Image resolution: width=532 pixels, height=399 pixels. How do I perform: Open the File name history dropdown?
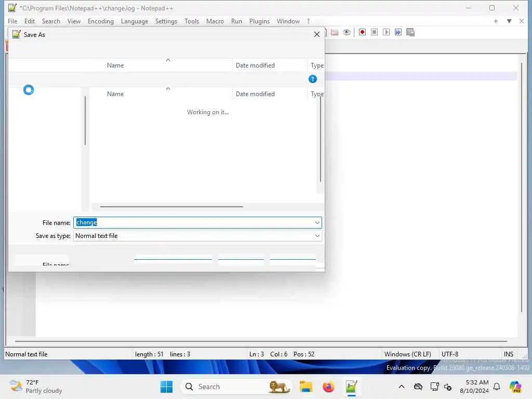pyautogui.click(x=317, y=222)
